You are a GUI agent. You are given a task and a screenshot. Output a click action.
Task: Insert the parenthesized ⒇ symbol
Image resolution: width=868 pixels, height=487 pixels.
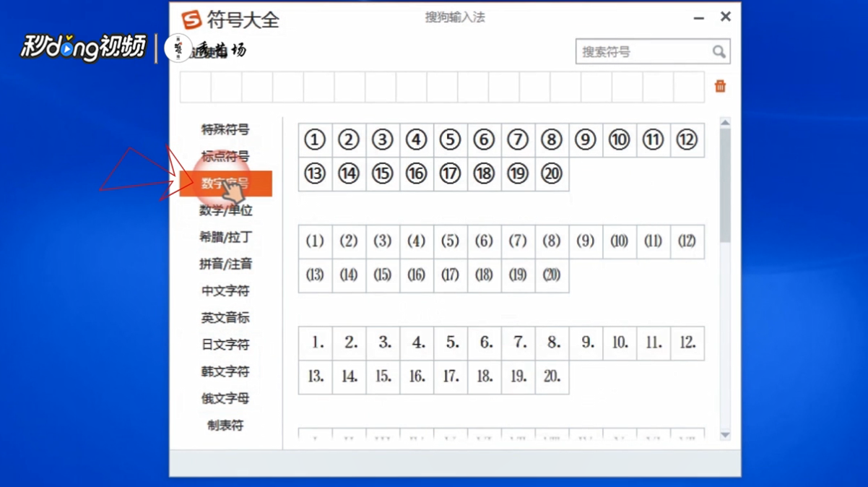coord(552,275)
